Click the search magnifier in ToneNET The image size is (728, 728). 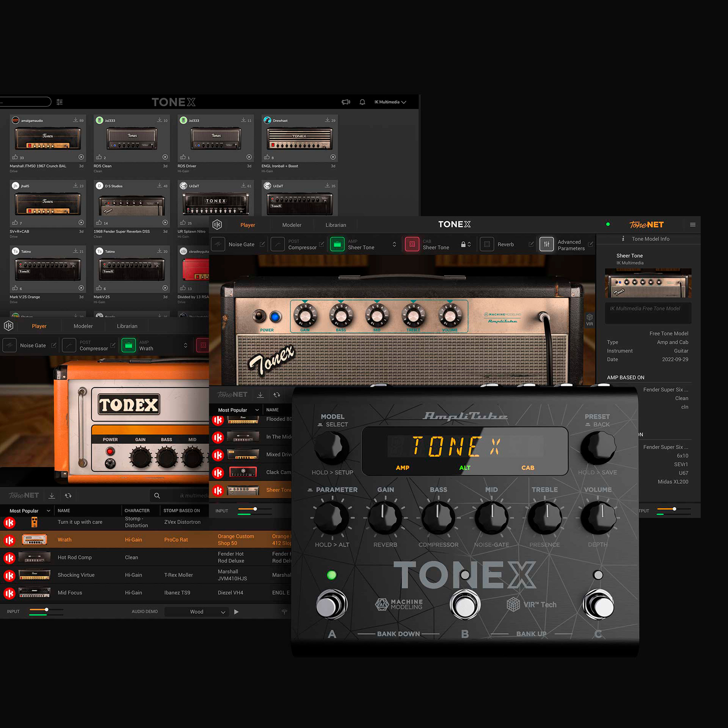click(x=157, y=496)
